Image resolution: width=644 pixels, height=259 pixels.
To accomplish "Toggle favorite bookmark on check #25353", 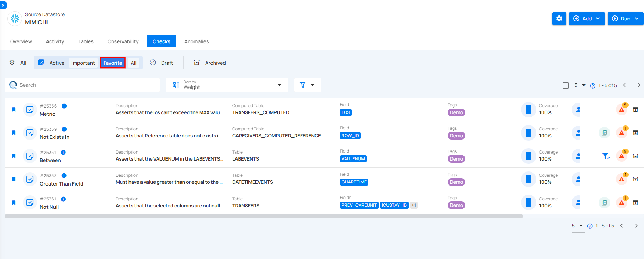I will pos(14,179).
